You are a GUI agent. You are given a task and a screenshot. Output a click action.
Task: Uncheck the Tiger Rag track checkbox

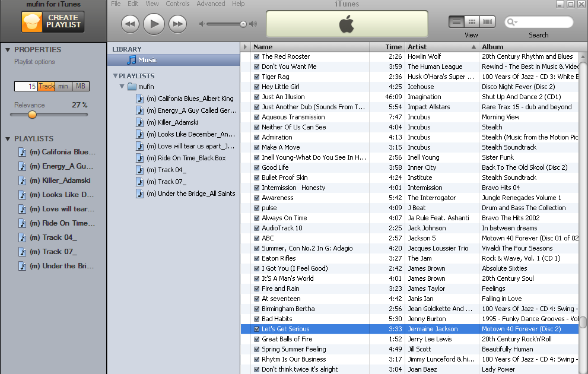tap(257, 77)
